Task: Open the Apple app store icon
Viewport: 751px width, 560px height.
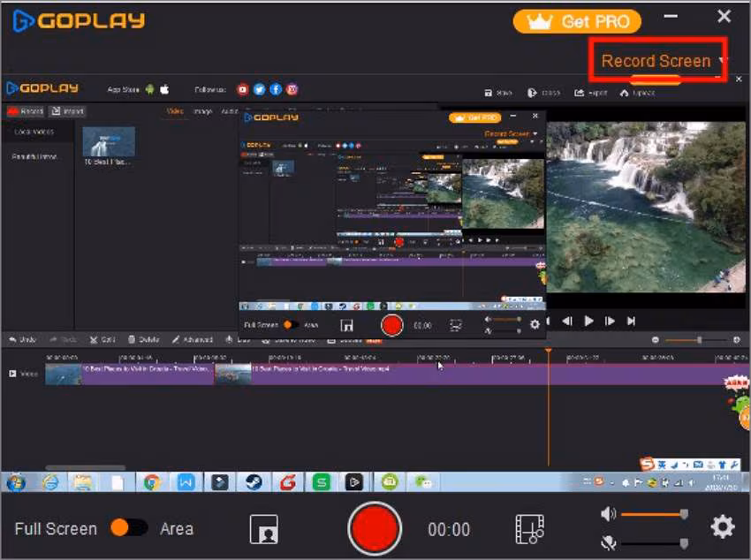Action: (164, 89)
